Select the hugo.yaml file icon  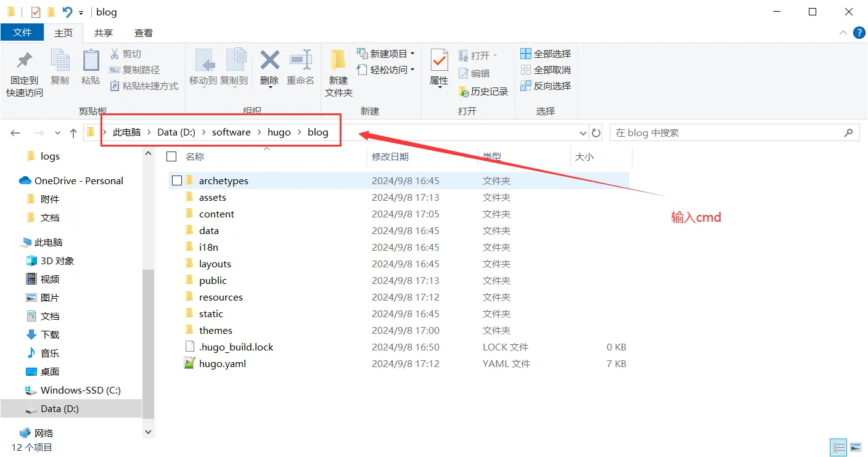(x=189, y=363)
